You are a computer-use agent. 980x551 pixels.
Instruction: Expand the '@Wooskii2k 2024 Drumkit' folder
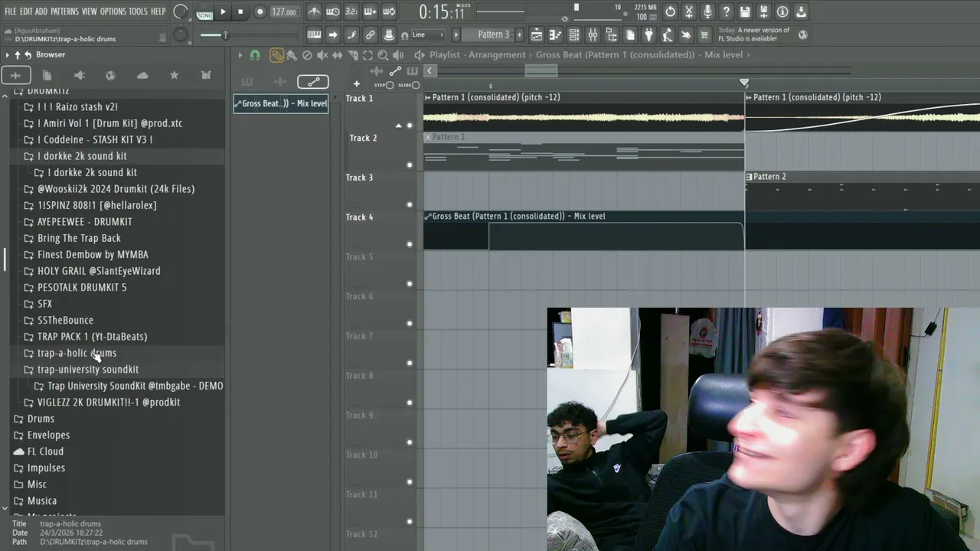click(116, 189)
